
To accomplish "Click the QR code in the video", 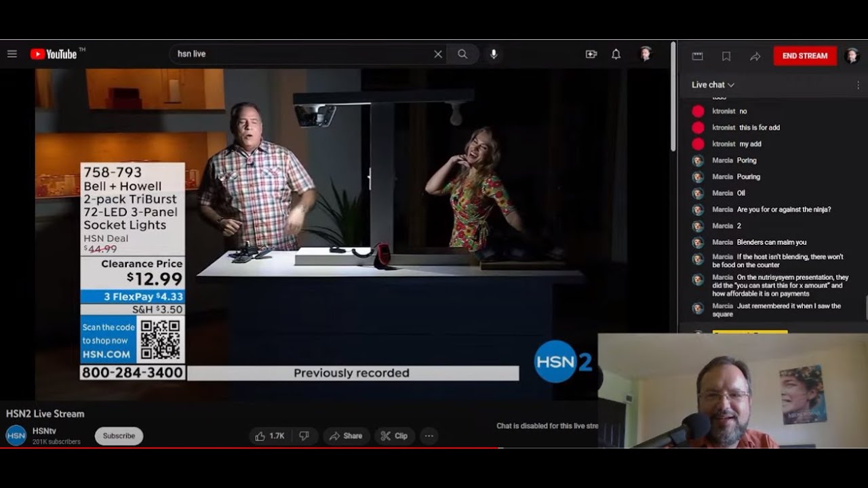I will coord(161,340).
